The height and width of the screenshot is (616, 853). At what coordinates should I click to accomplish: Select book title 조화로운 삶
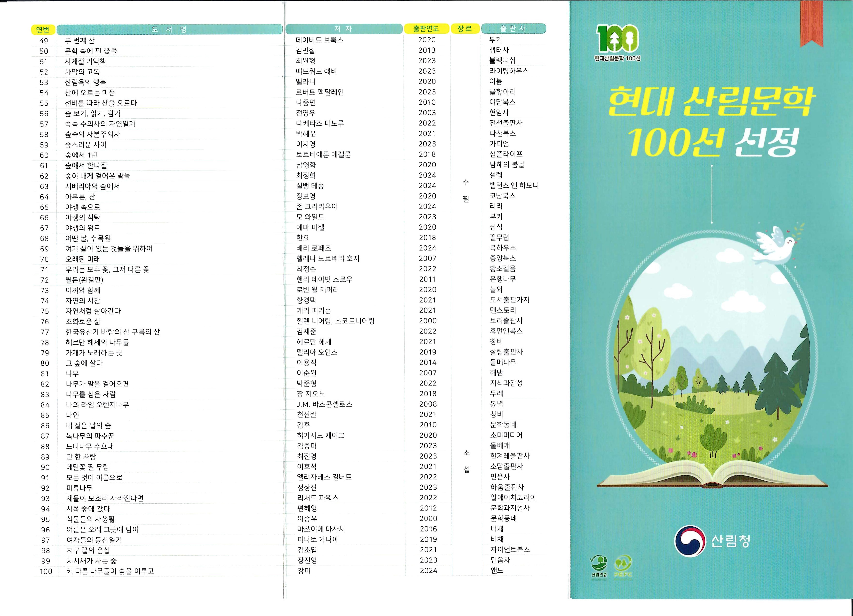click(83, 321)
